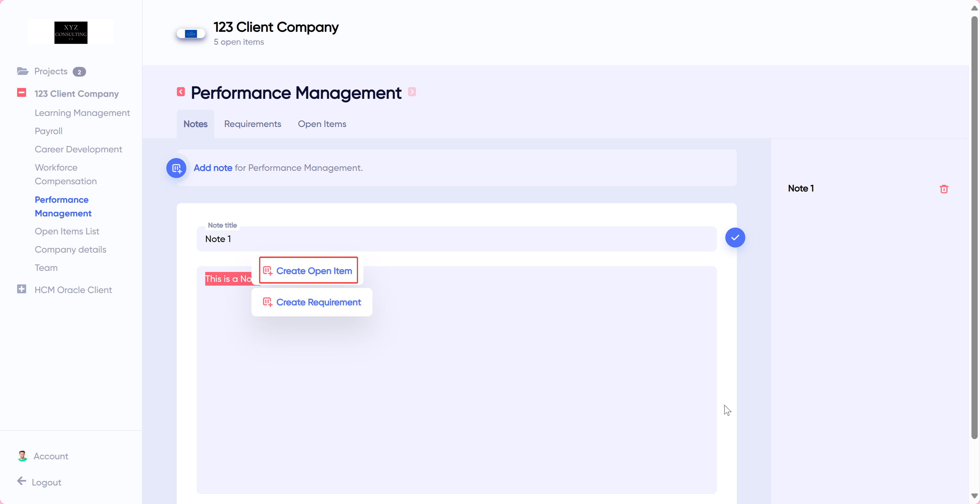Click the Logout arrow icon
Viewport: 980px width, 504px height.
(22, 481)
